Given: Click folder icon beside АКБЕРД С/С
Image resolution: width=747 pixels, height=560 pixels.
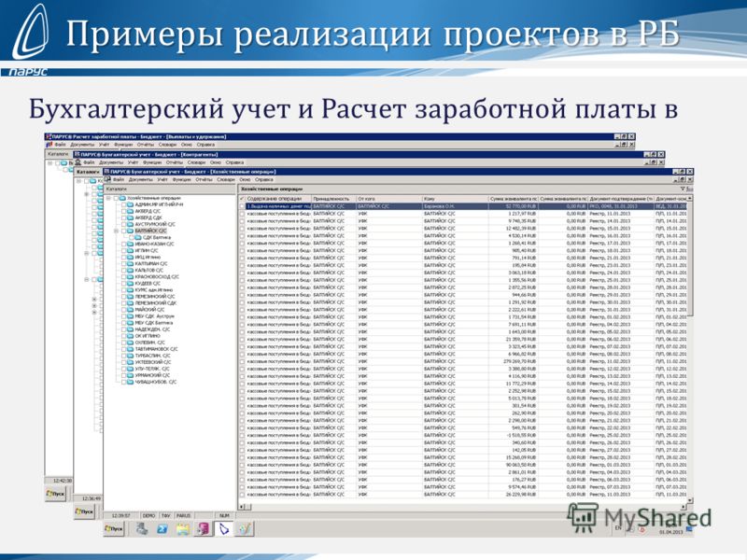Looking at the screenshot, I should [131, 211].
